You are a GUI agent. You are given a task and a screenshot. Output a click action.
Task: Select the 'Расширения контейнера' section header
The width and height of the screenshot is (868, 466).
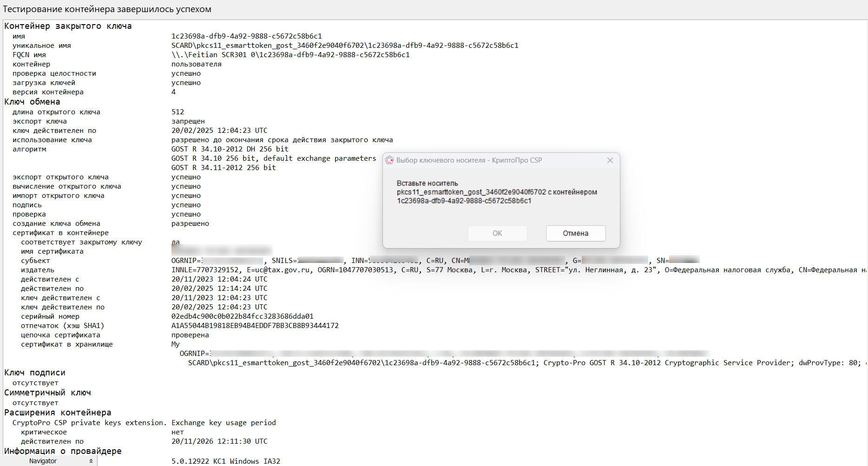tap(58, 413)
